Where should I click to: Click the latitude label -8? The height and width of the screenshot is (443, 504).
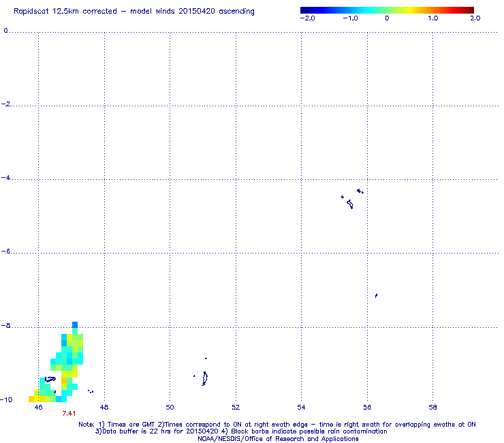5,325
